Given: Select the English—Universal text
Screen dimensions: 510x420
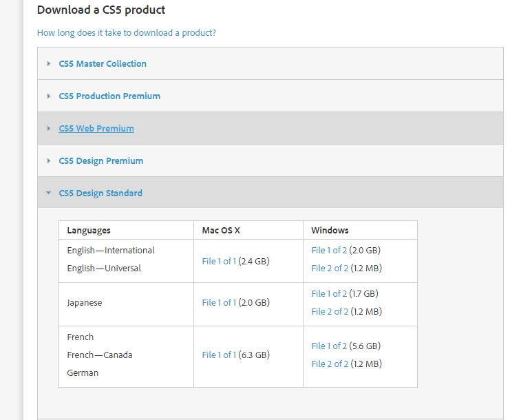Looking at the screenshot, I should click(104, 269).
